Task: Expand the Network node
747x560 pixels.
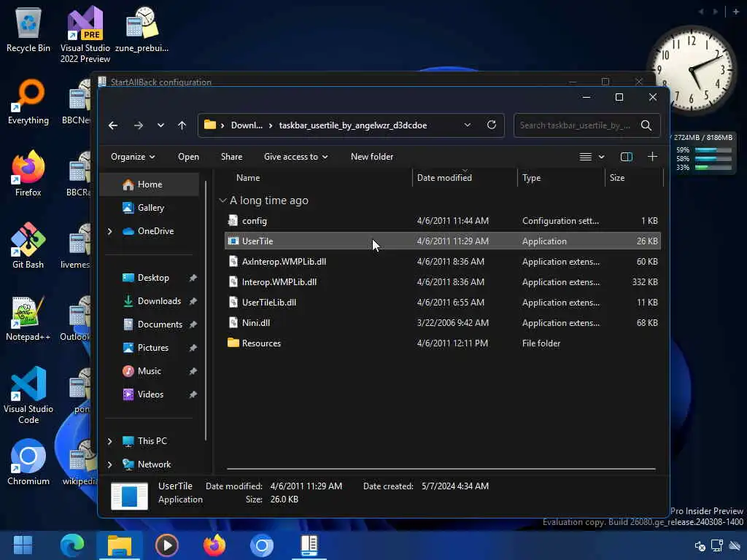Action: point(109,464)
